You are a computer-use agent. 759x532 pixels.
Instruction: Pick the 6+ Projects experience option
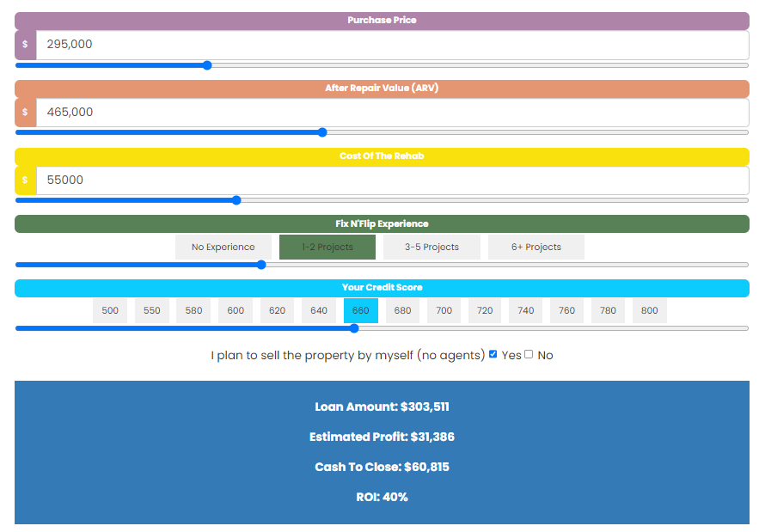[536, 248]
